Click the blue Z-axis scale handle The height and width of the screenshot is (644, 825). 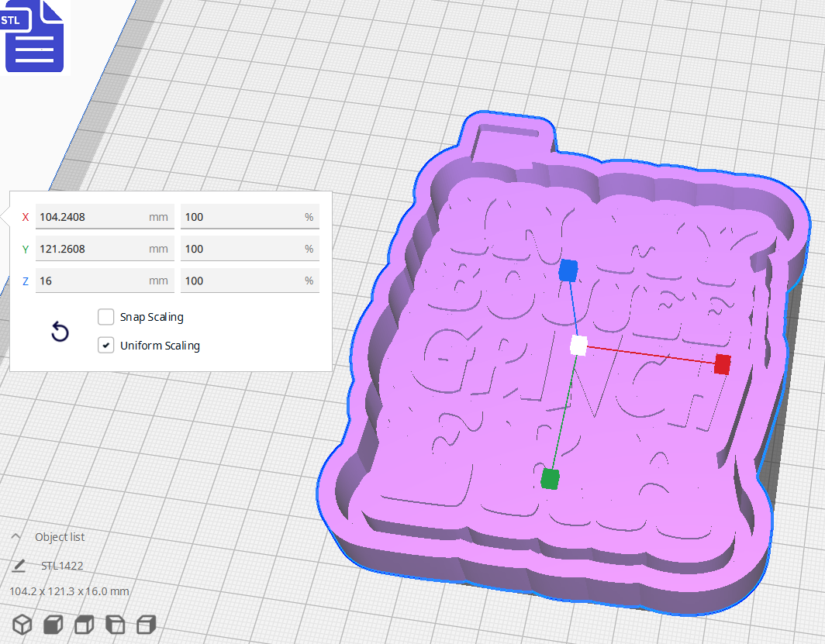568,270
